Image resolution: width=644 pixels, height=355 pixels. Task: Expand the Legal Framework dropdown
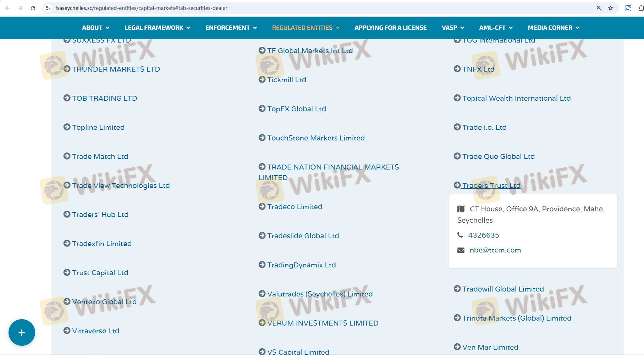157,28
